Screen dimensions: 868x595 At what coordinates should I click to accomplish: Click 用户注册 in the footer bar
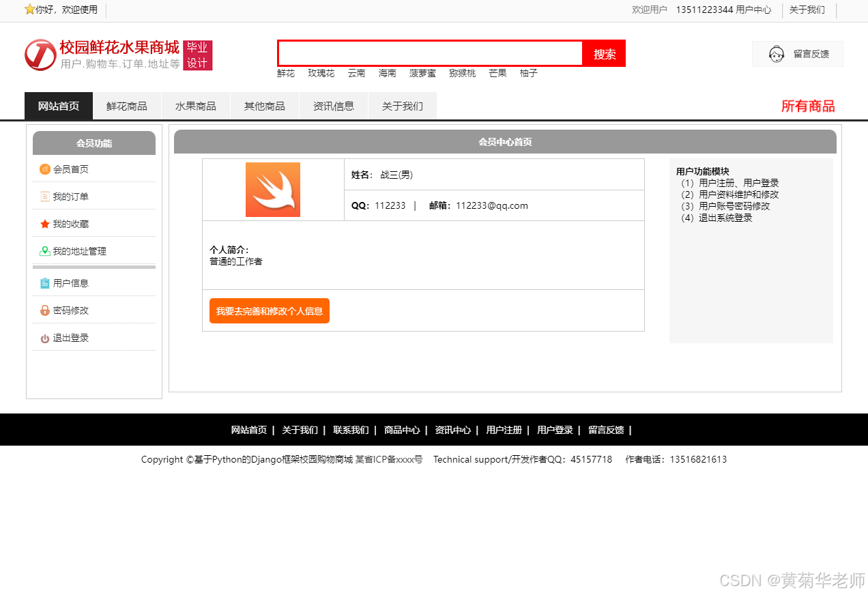pyautogui.click(x=504, y=430)
